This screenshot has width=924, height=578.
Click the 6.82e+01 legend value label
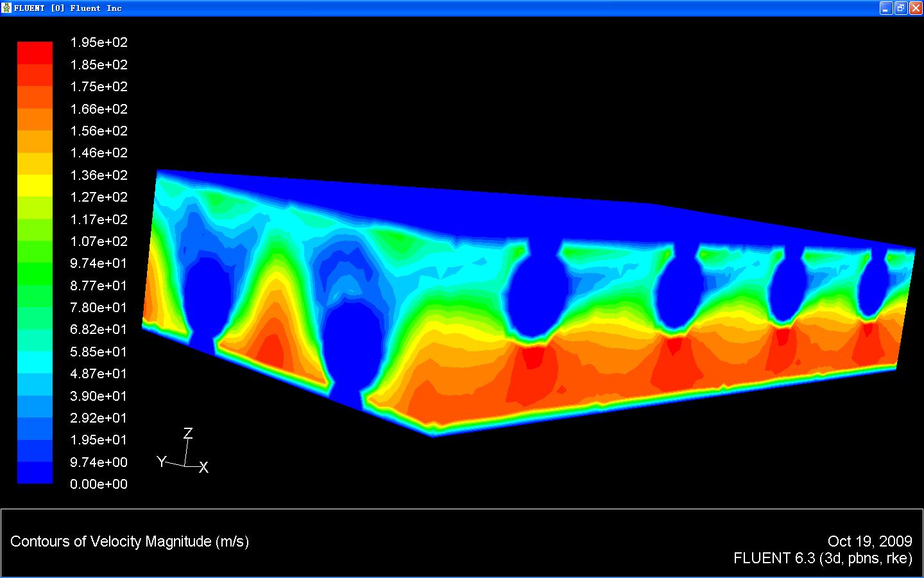click(x=99, y=329)
